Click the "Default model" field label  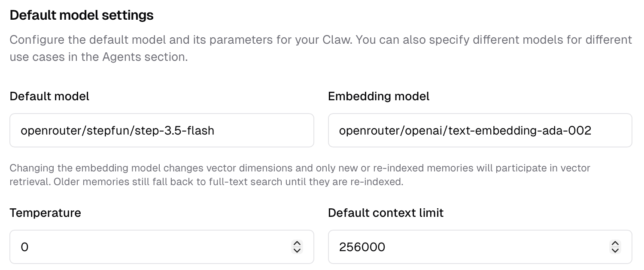pos(49,96)
